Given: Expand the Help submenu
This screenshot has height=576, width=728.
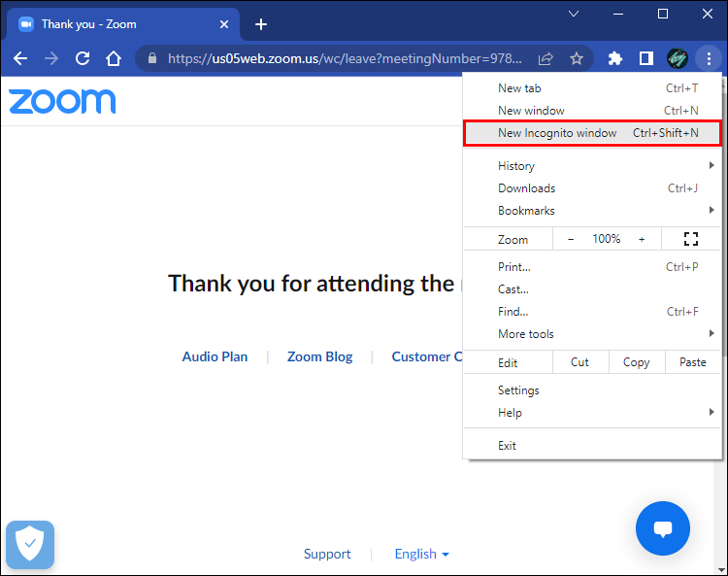Looking at the screenshot, I should click(592, 413).
